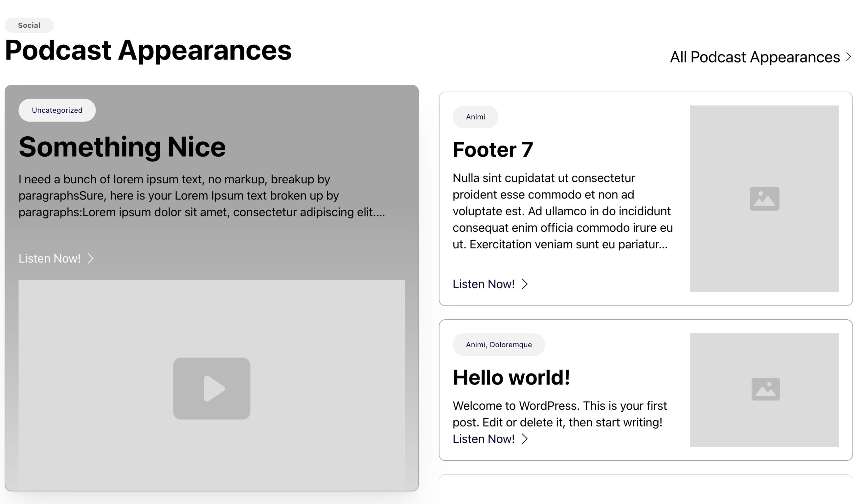This screenshot has height=504, width=861.
Task: Select the Uncategorized category badge
Action: (57, 110)
